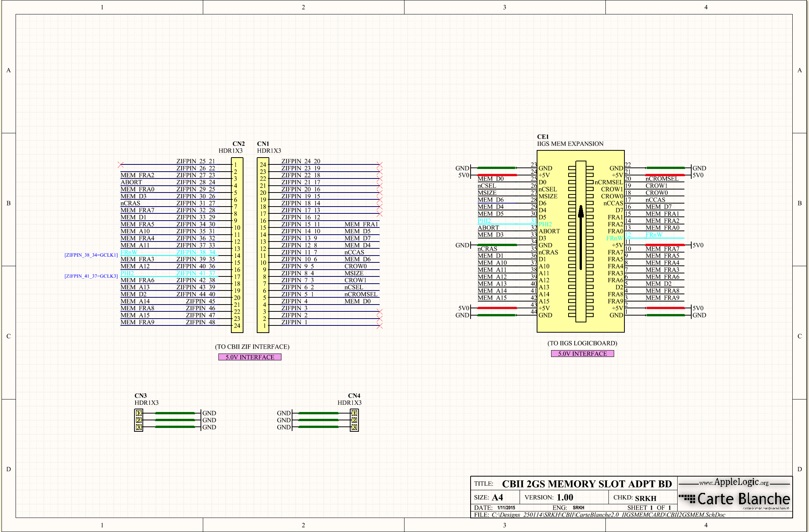Select the ABORT net label on CN2
This screenshot has height=532, width=809.
(x=131, y=182)
